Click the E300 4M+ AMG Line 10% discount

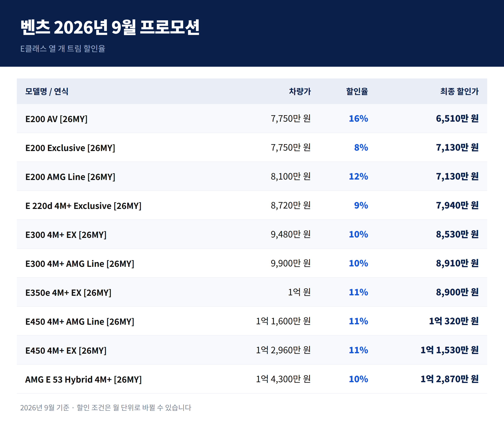(358, 263)
